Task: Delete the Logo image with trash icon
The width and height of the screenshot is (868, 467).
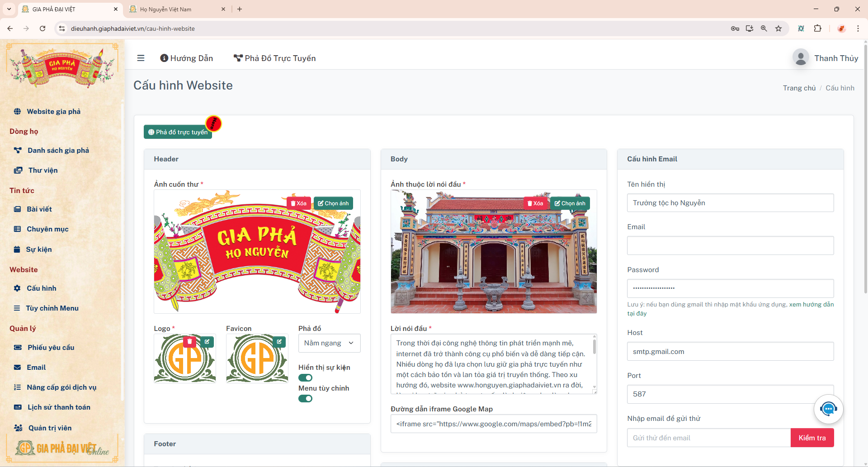Action: point(189,342)
